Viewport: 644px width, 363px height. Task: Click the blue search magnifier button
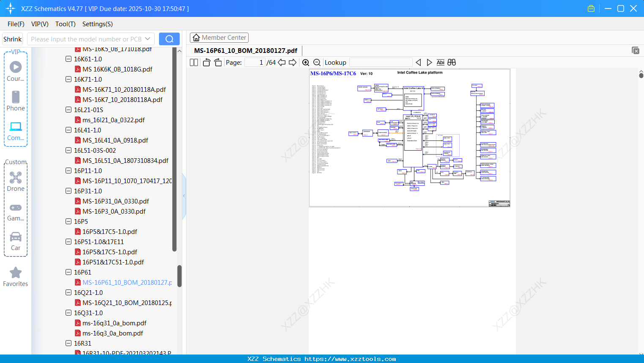[169, 39]
